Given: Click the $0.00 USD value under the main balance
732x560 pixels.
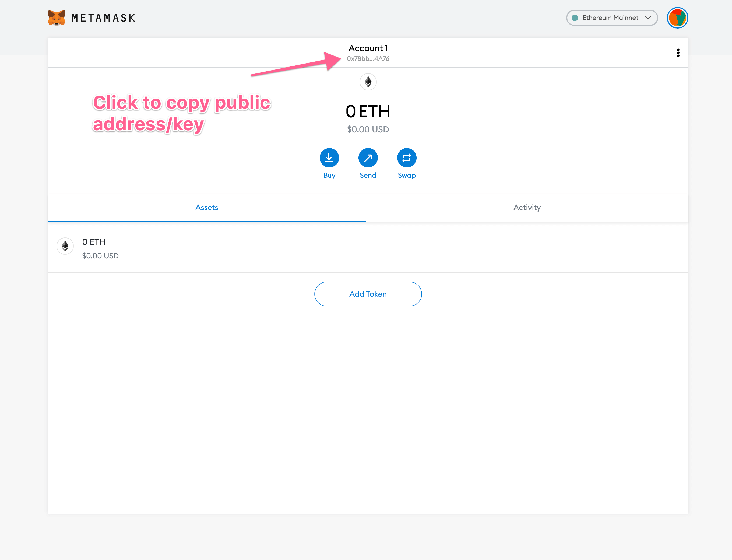Looking at the screenshot, I should [368, 129].
